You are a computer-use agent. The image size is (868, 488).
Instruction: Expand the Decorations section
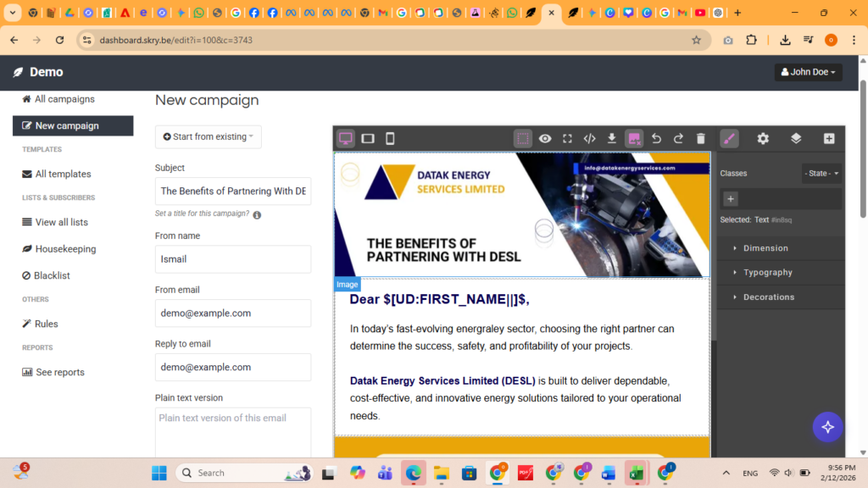(x=781, y=297)
